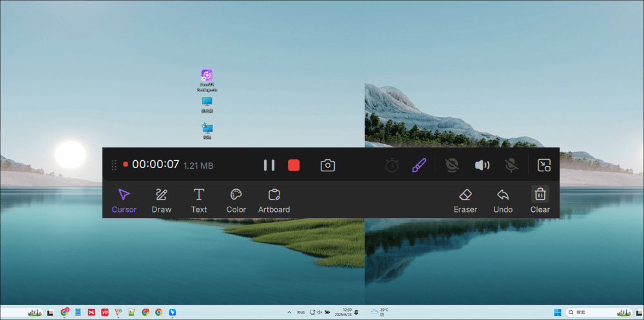Click the red recording indicator dot
The width and height of the screenshot is (644, 320).
tap(126, 164)
